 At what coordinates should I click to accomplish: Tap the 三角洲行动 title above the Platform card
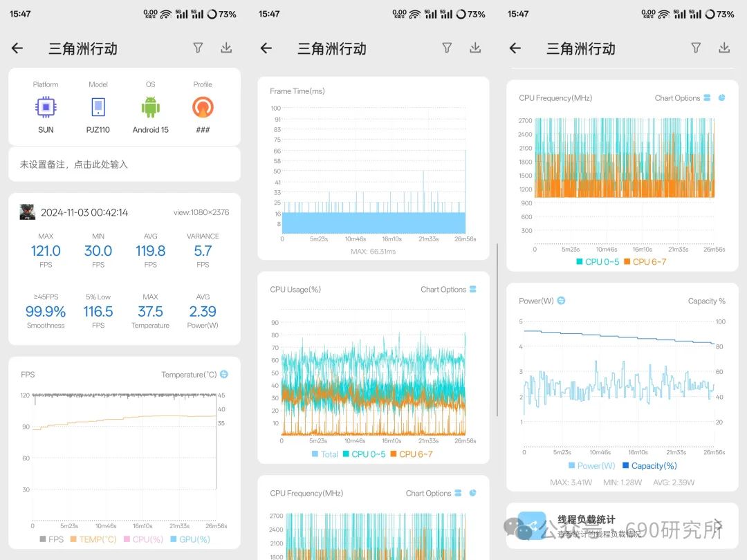pos(83,48)
